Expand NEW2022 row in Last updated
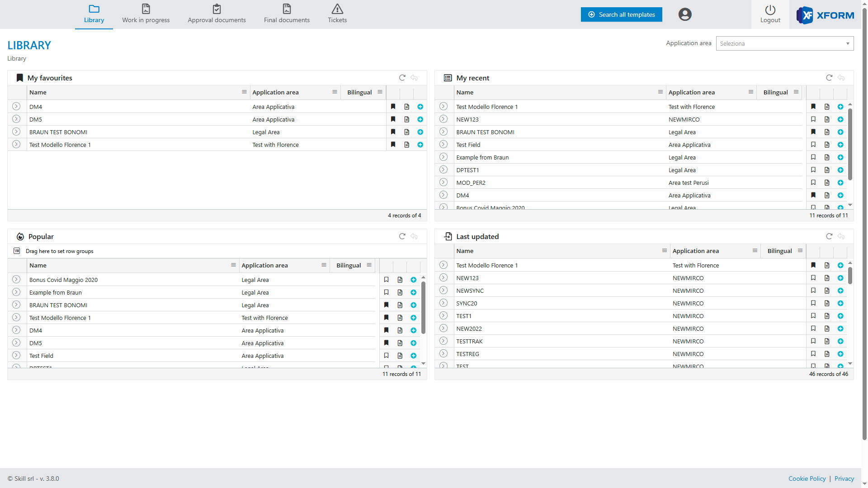The height and width of the screenshot is (488, 868). 443,328
